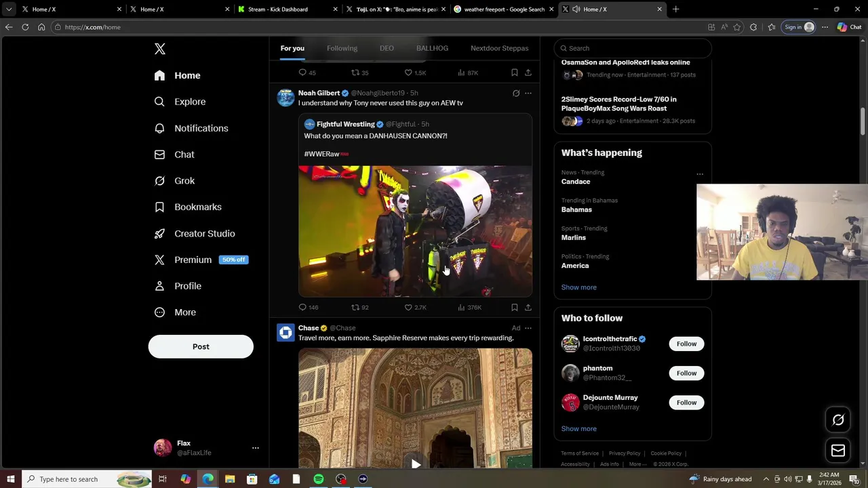Follow the phantom account

686,373
